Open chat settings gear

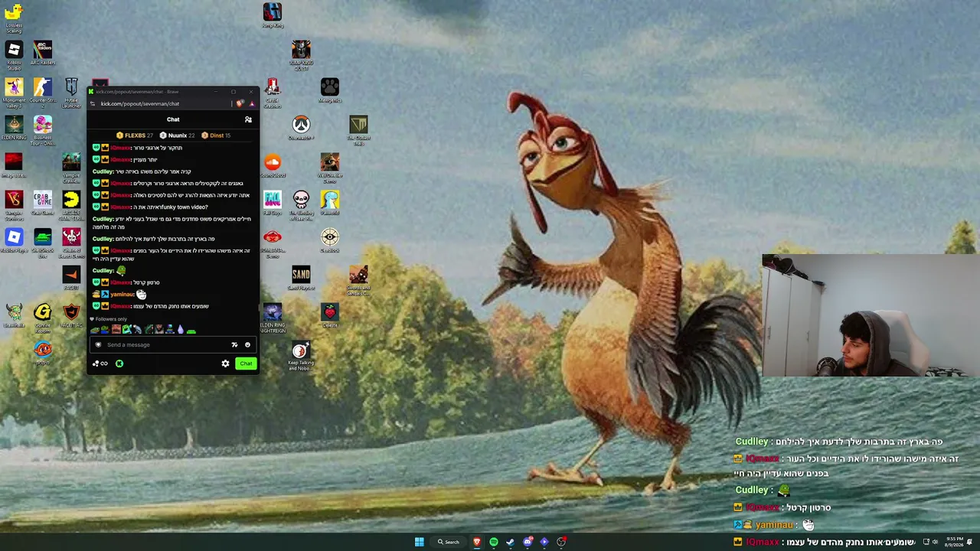[x=225, y=364]
